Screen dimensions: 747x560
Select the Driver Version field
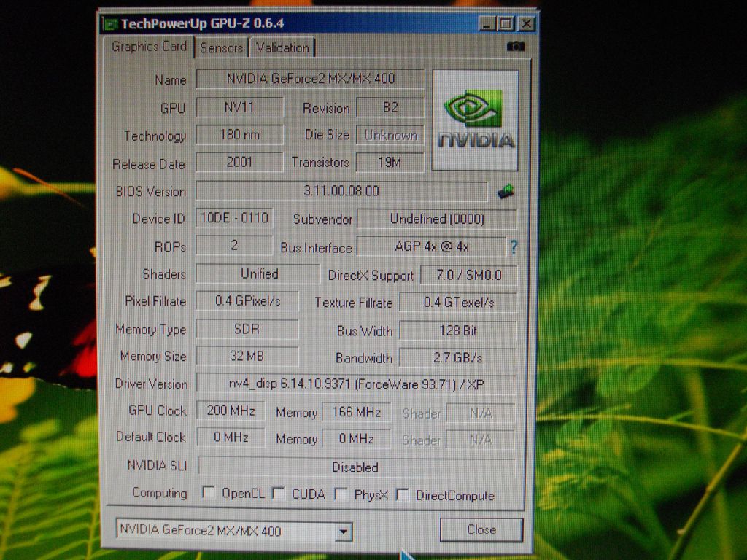click(356, 384)
